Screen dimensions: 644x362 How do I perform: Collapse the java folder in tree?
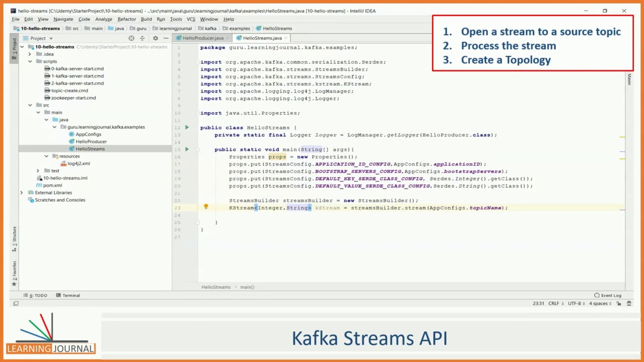[x=46, y=120]
